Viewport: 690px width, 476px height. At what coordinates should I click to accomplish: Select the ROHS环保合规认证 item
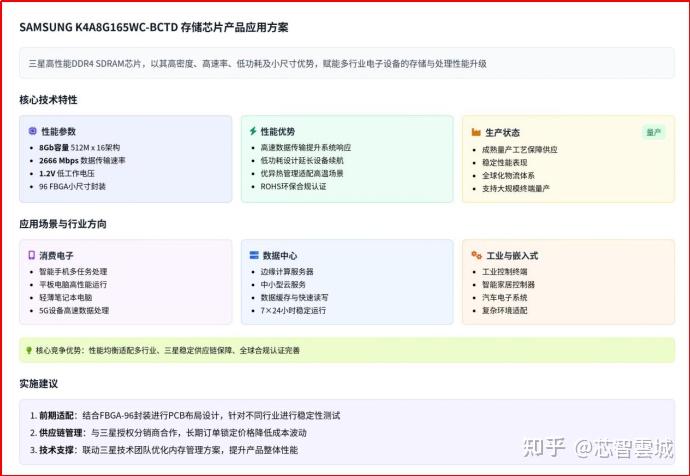pyautogui.click(x=294, y=187)
